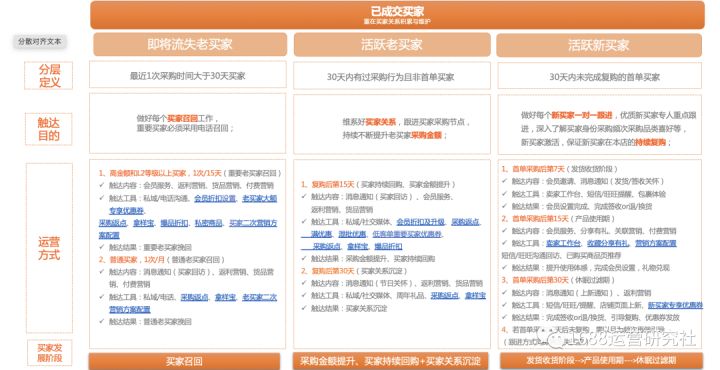
Task: Open the 私密商品 link
Action: click(x=208, y=223)
